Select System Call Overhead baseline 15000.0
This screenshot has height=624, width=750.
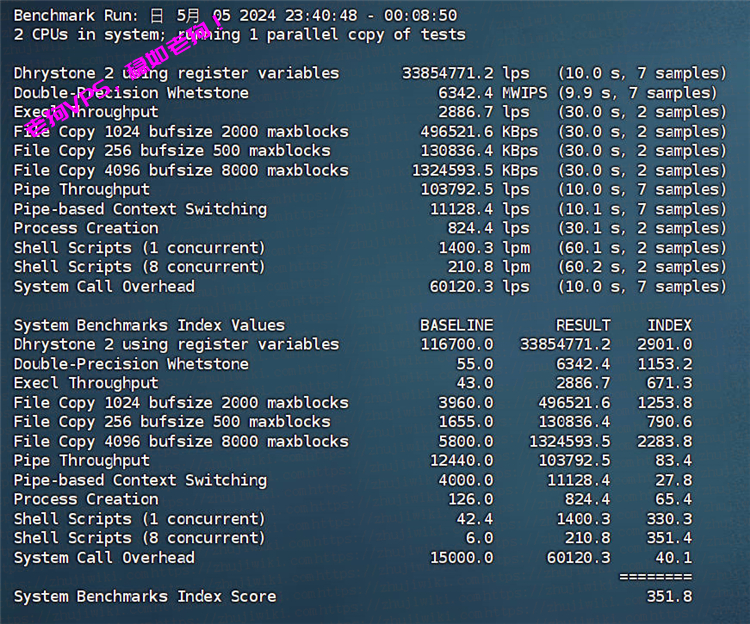461,558
